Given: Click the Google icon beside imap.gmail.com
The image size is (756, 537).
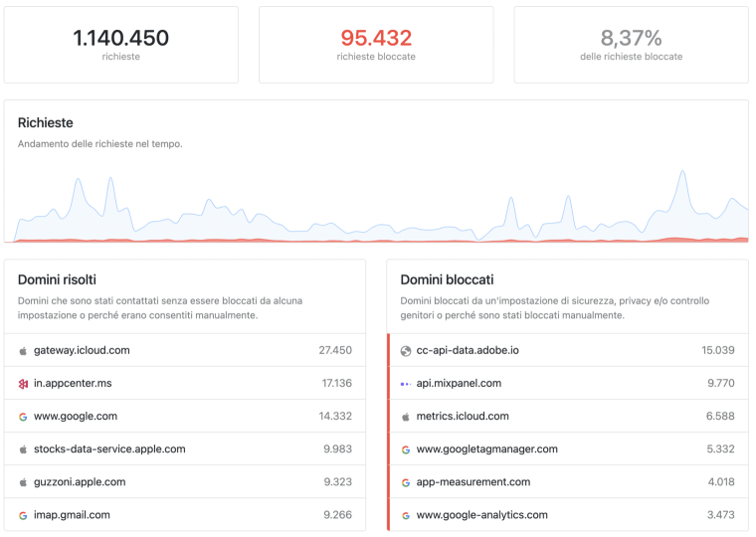Looking at the screenshot, I should click(x=23, y=515).
